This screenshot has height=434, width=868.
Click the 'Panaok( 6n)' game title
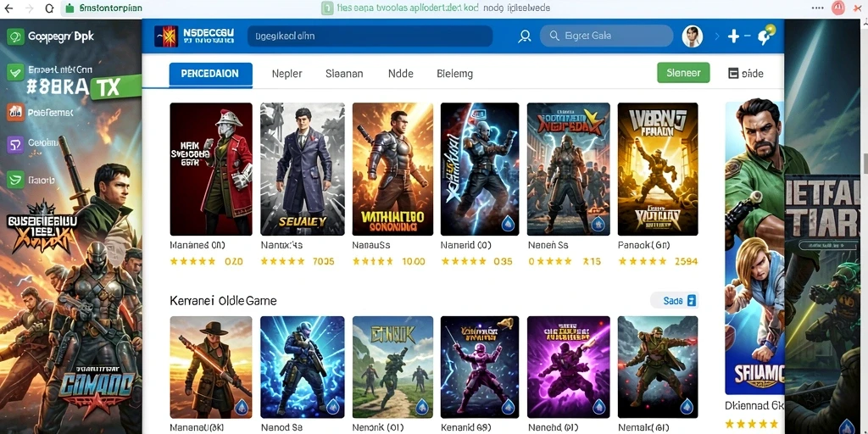(x=644, y=245)
